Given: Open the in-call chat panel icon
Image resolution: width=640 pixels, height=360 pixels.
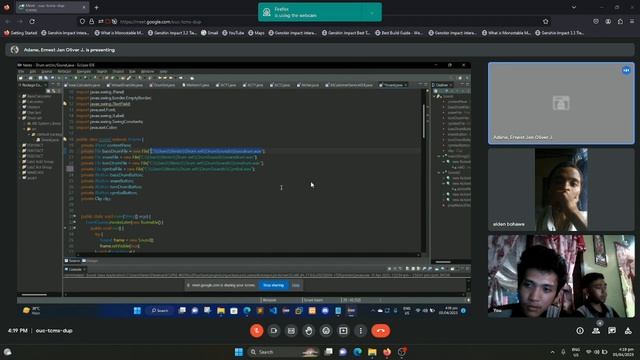Looking at the screenshot, I should tap(612, 331).
